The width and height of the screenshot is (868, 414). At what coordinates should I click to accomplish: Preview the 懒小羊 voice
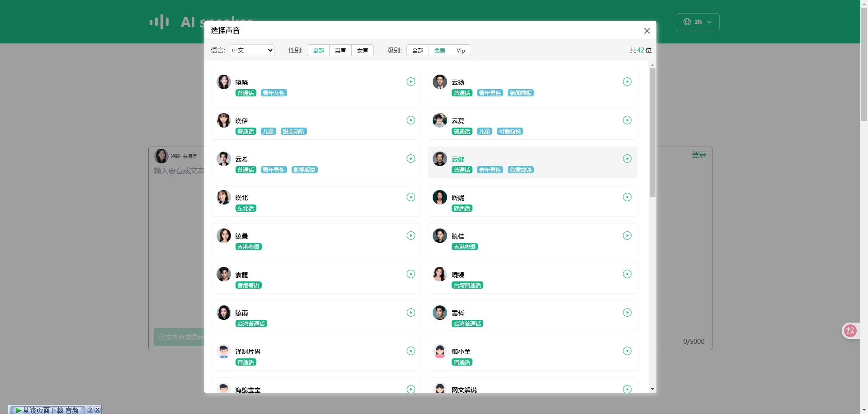(627, 351)
